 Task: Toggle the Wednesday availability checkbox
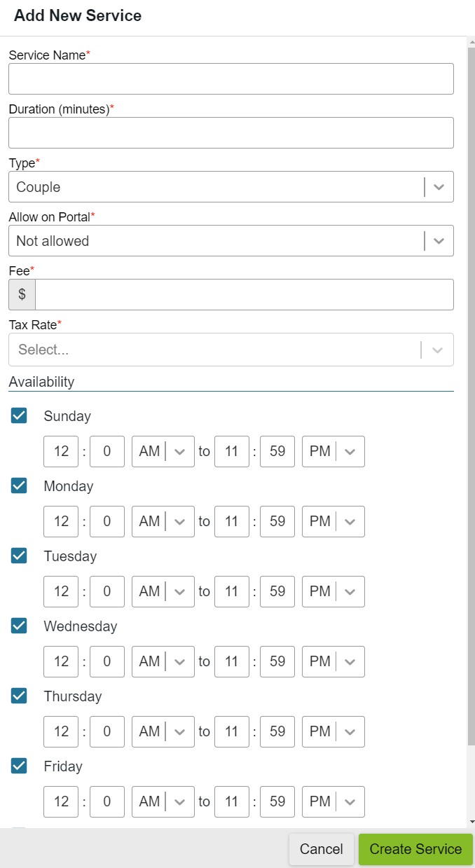(x=19, y=626)
